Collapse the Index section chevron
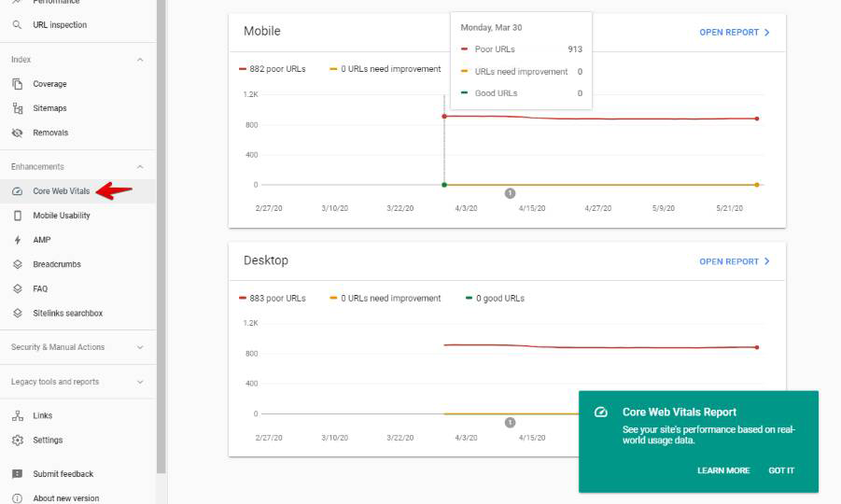This screenshot has width=841, height=504. [140, 60]
